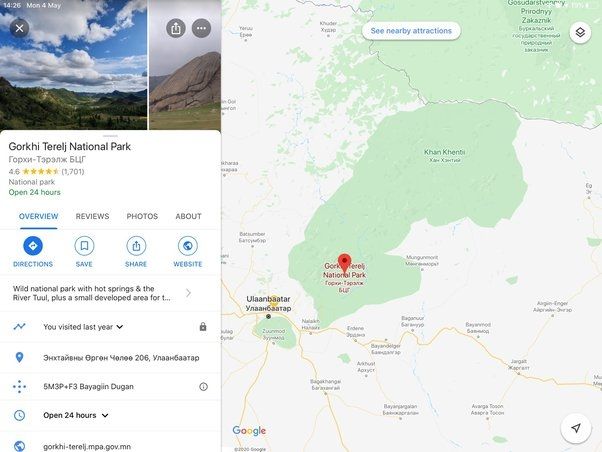Save the place with the bookmark icon
Screen dimensions: 602x452
[84, 246]
